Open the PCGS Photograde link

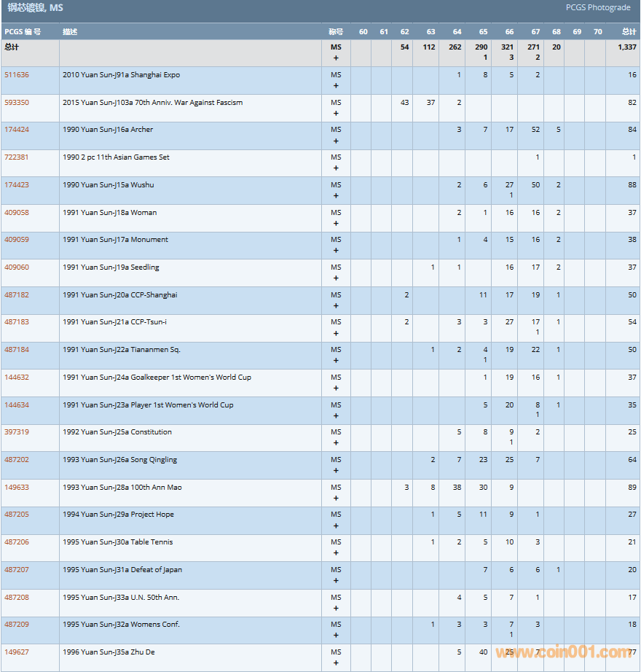point(598,8)
